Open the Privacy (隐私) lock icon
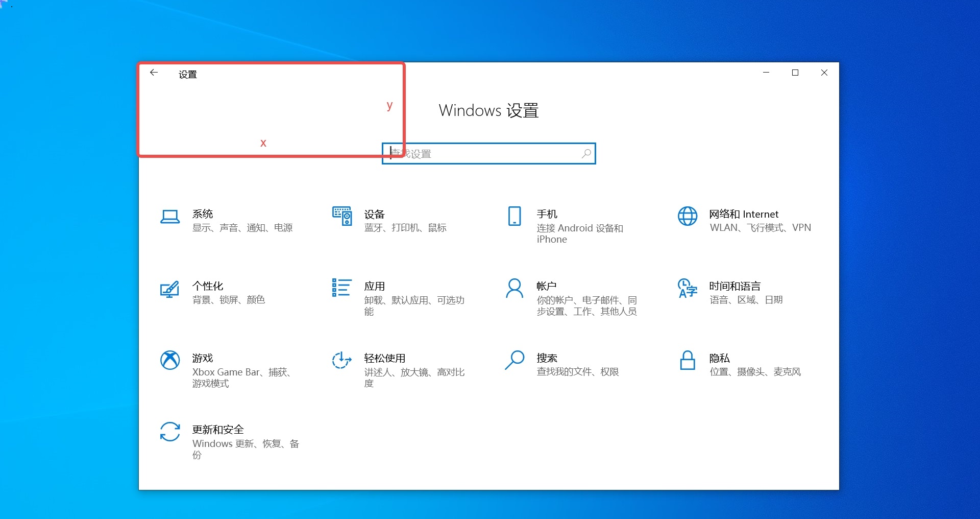Image resolution: width=980 pixels, height=519 pixels. point(688,360)
